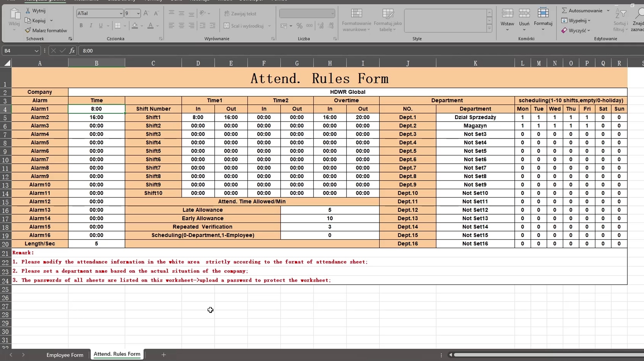The image size is (644, 361).
Task: Apply thousands separator 000 format
Action: [309, 26]
